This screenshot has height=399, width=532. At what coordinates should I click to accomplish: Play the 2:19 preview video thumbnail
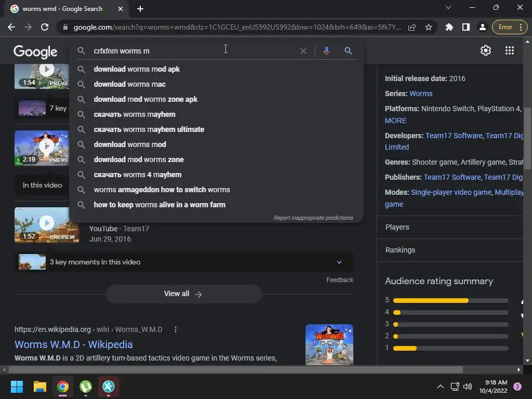(x=42, y=148)
